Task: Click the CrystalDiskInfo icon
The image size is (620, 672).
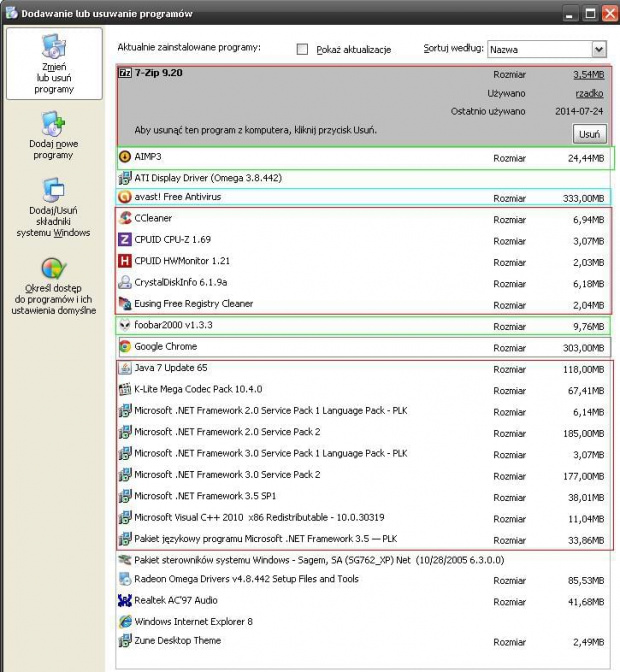Action: click(x=125, y=282)
